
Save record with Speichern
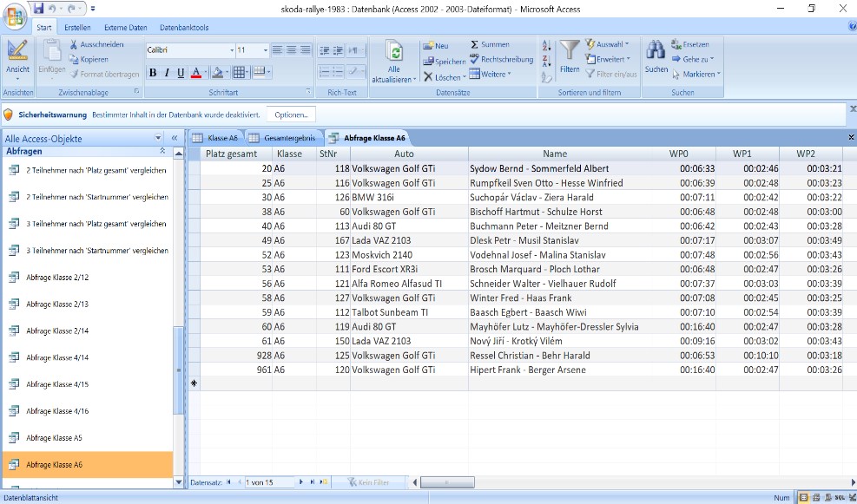(x=445, y=62)
